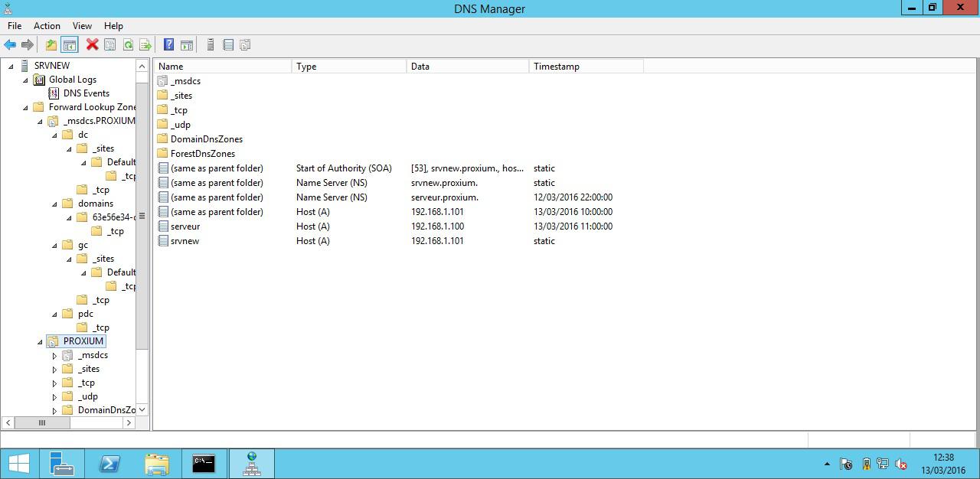Open the View menu
This screenshot has height=479, width=980.
pyautogui.click(x=82, y=26)
